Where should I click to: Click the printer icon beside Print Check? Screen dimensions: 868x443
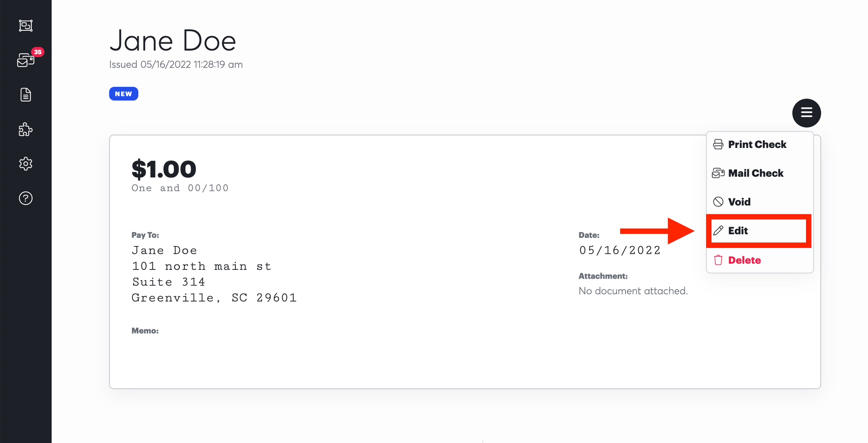coord(718,144)
